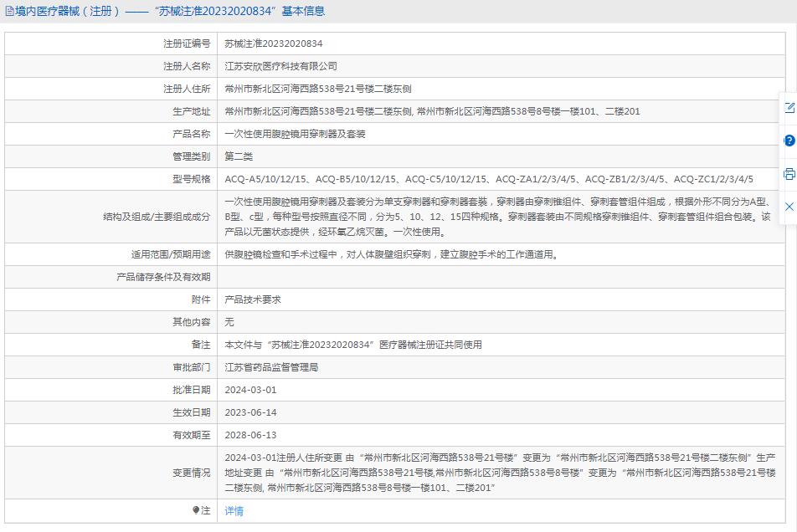The width and height of the screenshot is (797, 532).
Task: Click the 管理类别 label
Action: (191, 156)
